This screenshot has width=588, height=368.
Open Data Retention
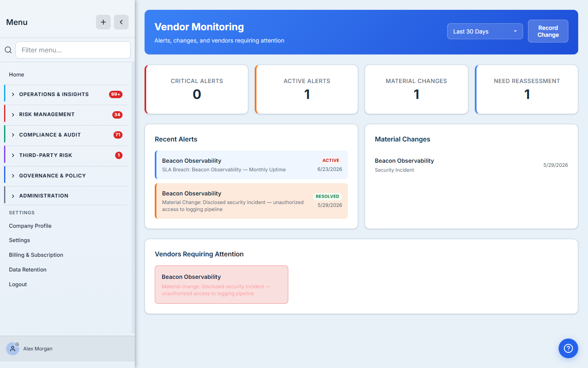tap(28, 269)
